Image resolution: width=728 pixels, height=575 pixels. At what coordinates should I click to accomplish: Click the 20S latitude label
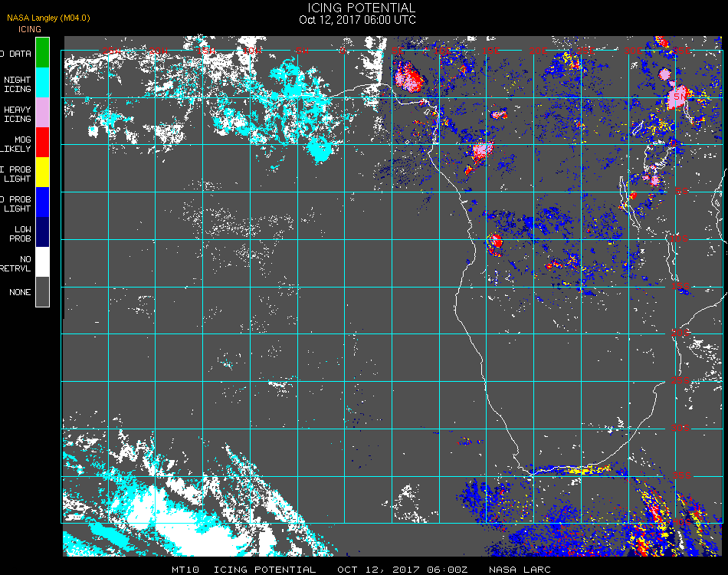click(x=680, y=333)
